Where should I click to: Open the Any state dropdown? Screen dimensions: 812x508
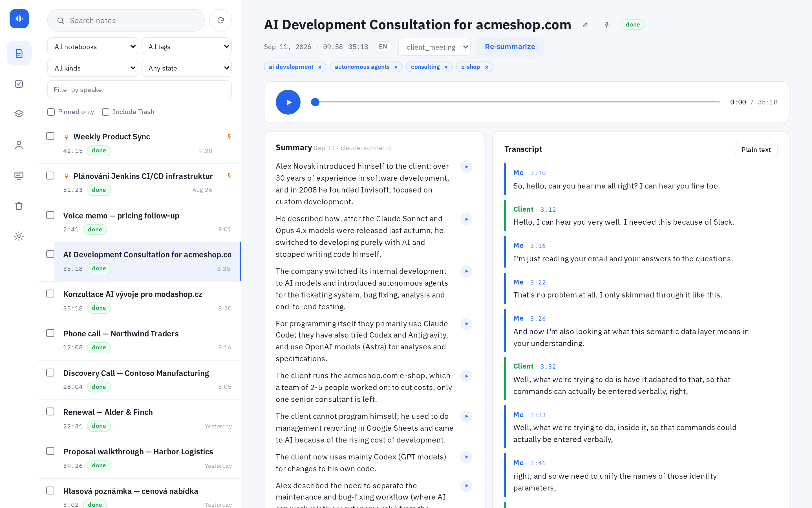point(187,68)
